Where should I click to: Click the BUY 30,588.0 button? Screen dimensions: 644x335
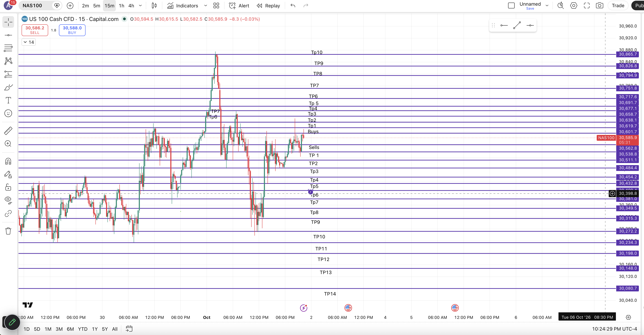[72, 30]
